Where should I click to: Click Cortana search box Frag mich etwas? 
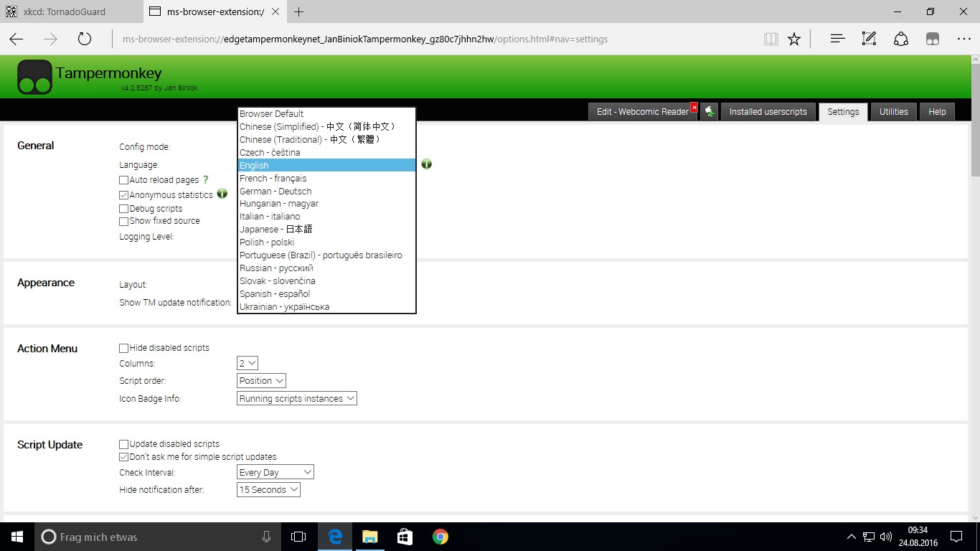(x=158, y=536)
